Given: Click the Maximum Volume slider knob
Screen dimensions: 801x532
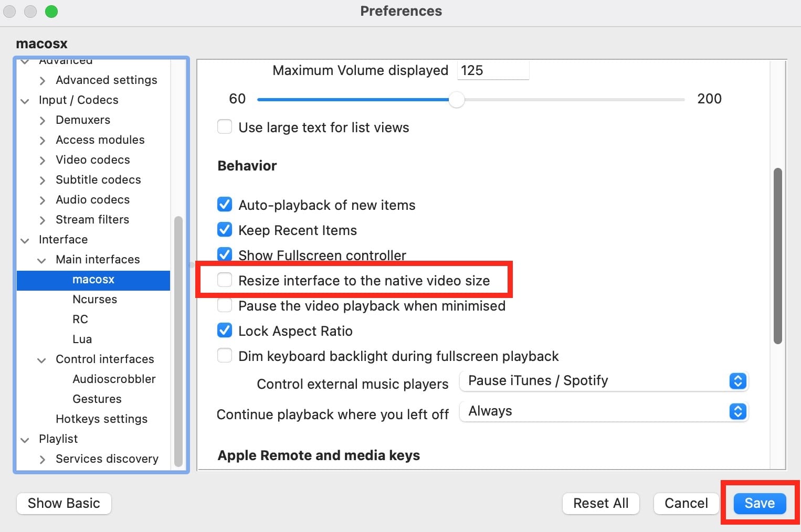Looking at the screenshot, I should 457,99.
